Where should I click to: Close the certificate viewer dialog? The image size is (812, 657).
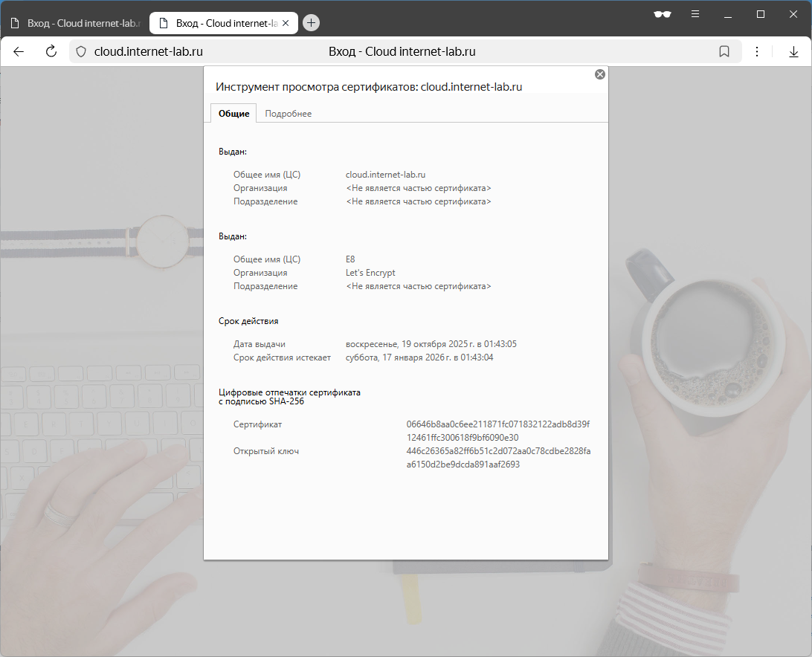point(600,74)
